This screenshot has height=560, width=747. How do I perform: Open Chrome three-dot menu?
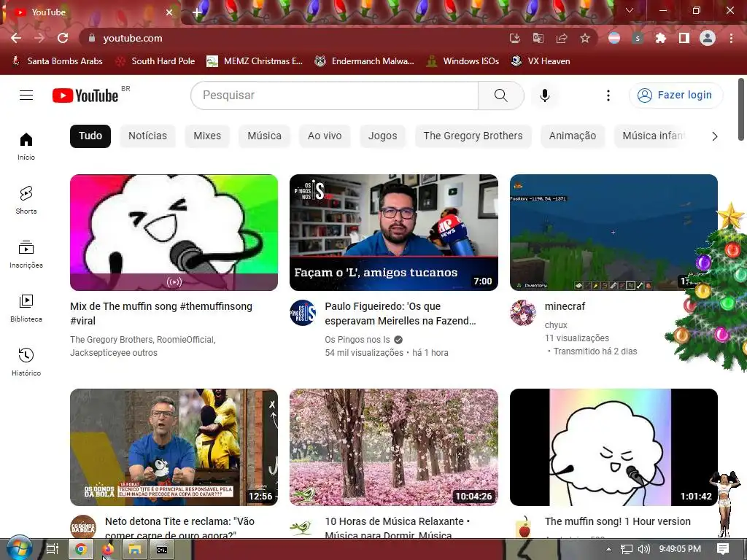pyautogui.click(x=731, y=38)
